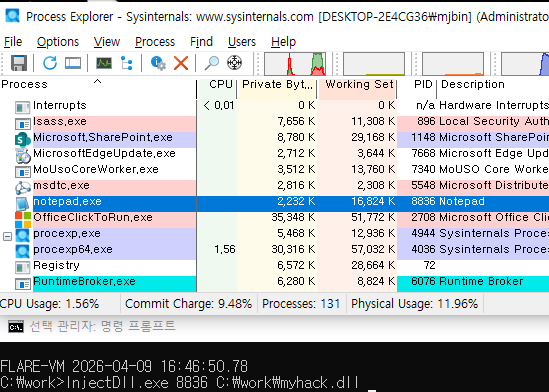
Task: Click the command prompt title bar text
Action: 102,326
